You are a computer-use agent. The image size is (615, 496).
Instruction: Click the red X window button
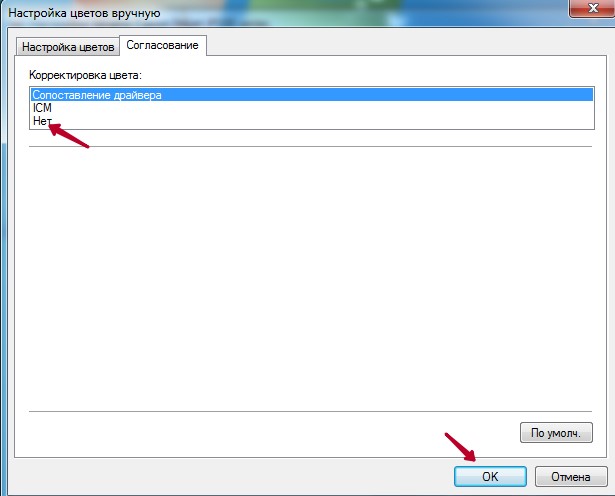(x=593, y=8)
